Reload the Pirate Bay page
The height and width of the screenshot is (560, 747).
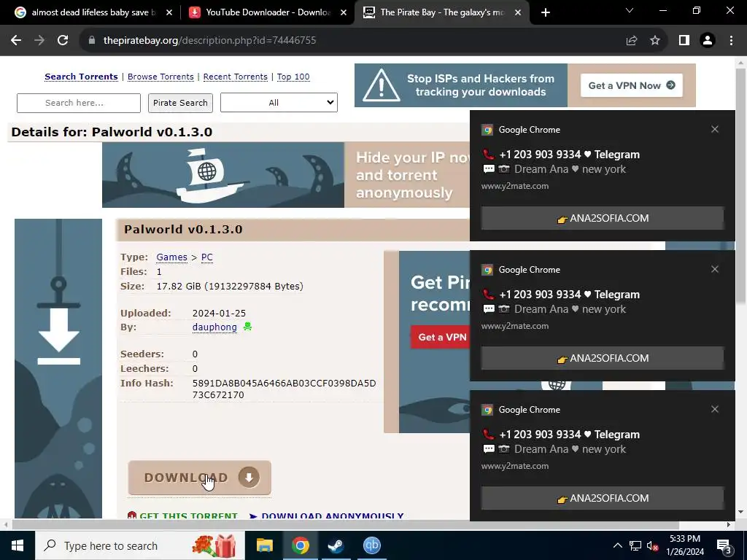pos(63,41)
